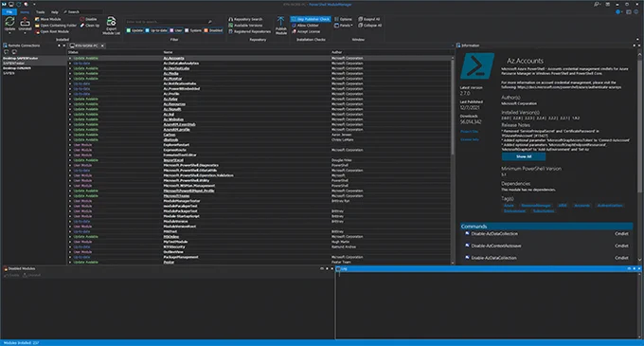This screenshot has width=644, height=346.
Task: Click the Uninstall module ribbon icon
Action: [25, 22]
